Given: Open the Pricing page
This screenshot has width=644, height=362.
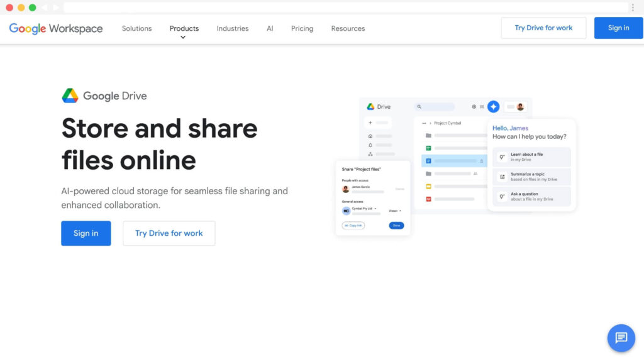Looking at the screenshot, I should tap(302, 28).
